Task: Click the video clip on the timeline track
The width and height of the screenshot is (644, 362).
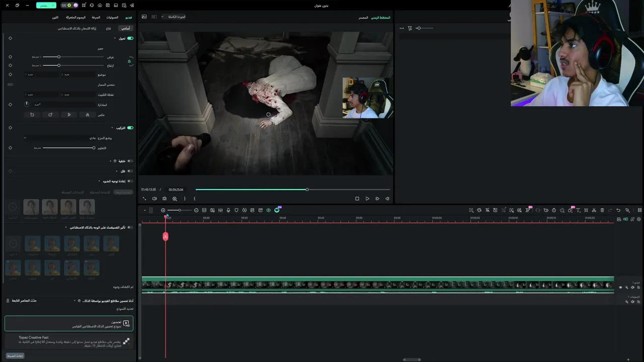Action: 378,285
